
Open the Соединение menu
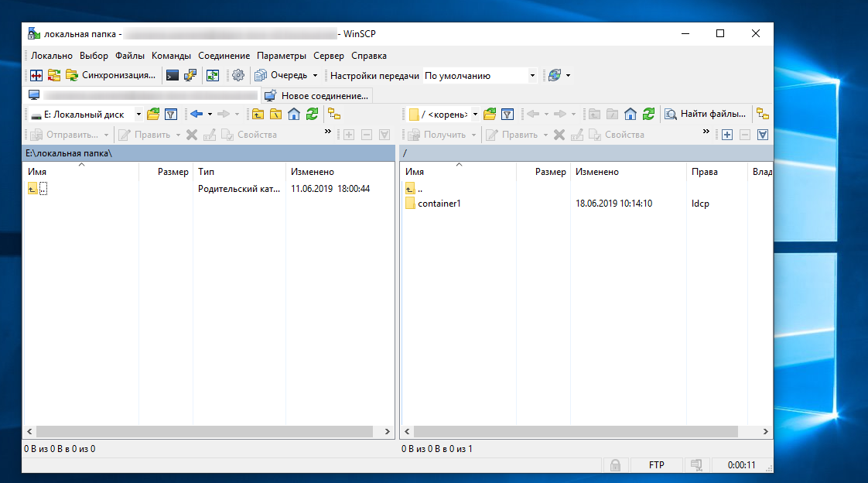[x=224, y=56]
